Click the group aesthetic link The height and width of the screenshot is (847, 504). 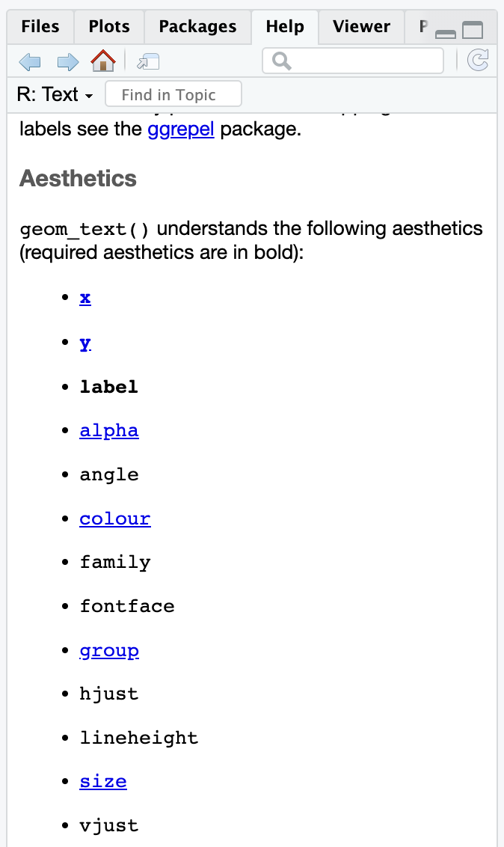click(109, 650)
